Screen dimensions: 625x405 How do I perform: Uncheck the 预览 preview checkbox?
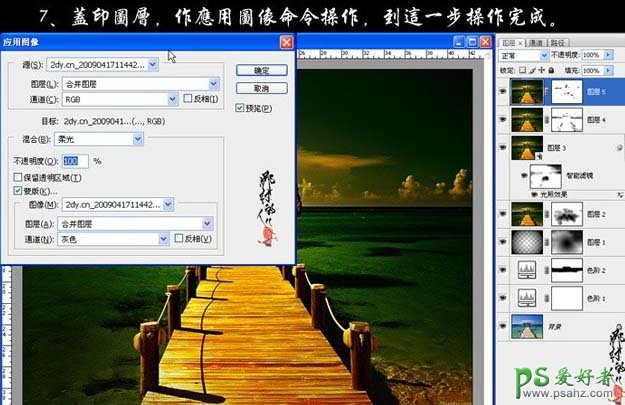coord(240,107)
